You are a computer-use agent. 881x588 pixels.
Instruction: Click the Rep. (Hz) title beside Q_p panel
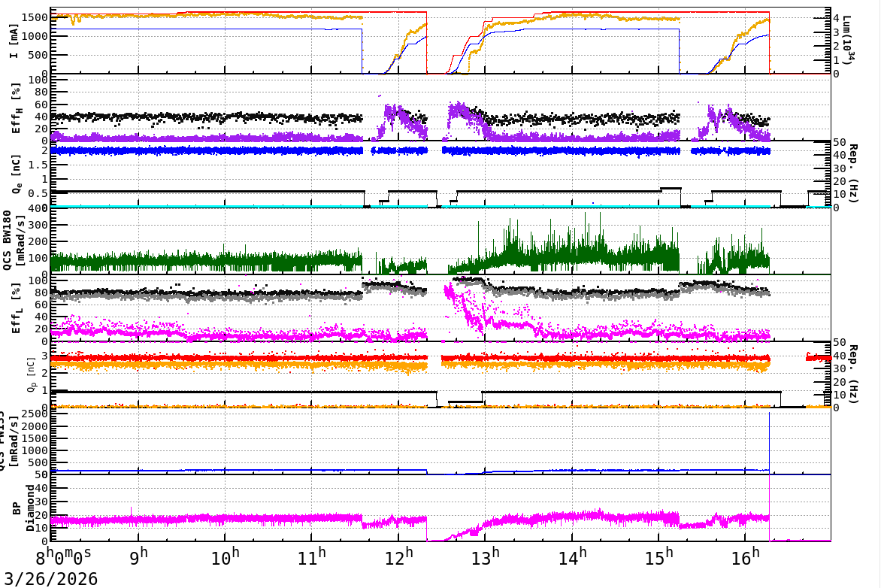coord(852,374)
